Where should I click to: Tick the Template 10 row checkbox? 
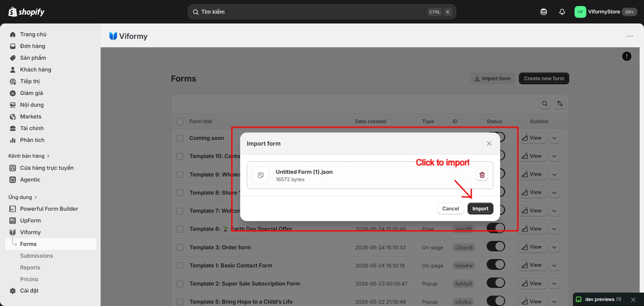coord(180,156)
